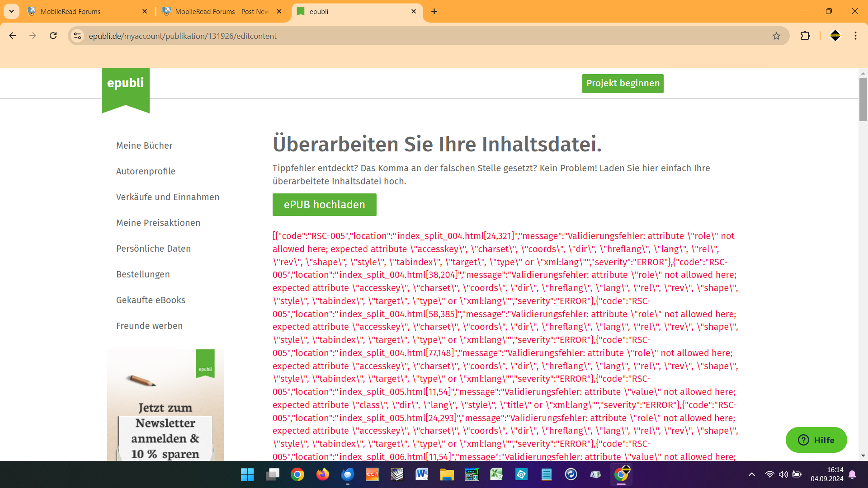Click the newsletter promotion thumbnail
868x488 pixels.
point(165,405)
